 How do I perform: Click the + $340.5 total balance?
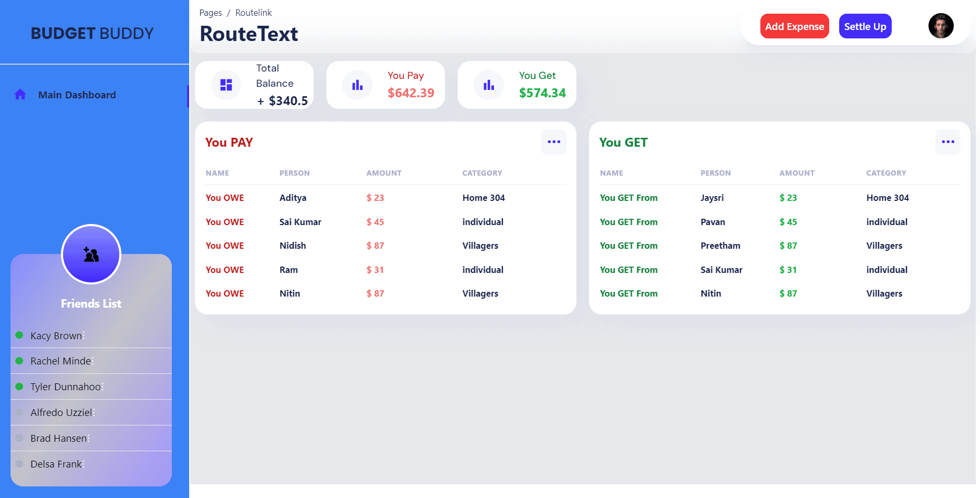click(282, 100)
